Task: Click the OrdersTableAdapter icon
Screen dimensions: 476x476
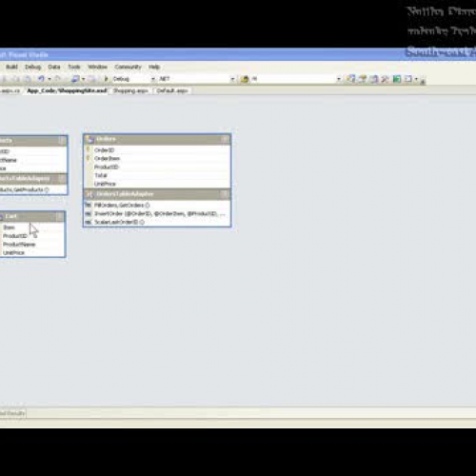Action: coord(89,194)
